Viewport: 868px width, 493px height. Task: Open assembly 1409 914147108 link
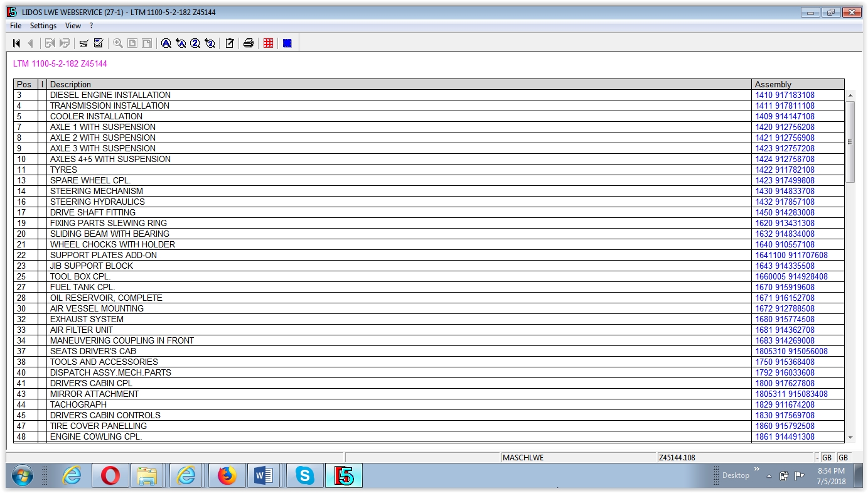coord(785,117)
